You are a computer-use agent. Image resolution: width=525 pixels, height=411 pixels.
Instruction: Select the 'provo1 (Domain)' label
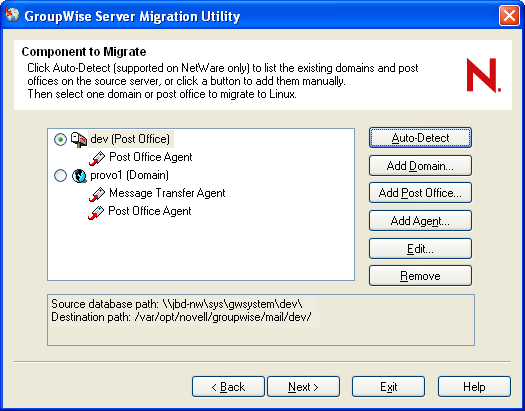[x=130, y=175]
